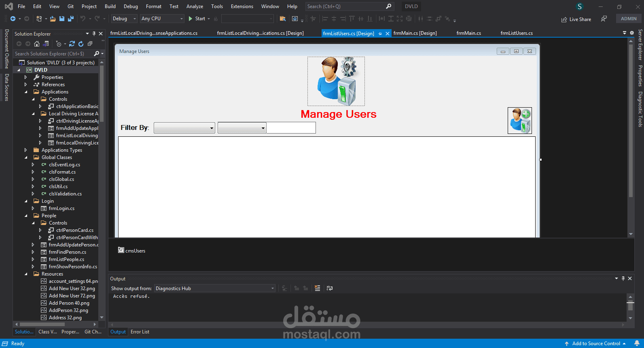The height and width of the screenshot is (348, 644).
Task: Open the Live Share session button
Action: [576, 19]
